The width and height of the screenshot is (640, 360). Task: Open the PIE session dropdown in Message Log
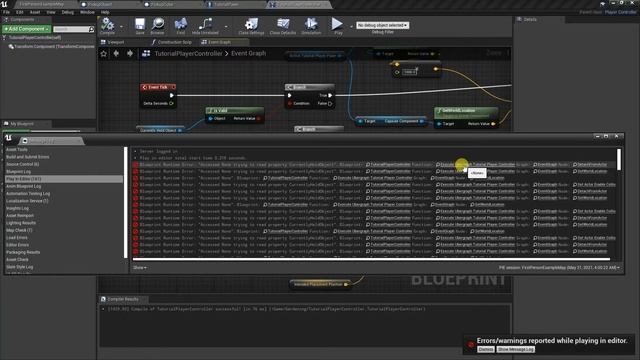[559, 268]
